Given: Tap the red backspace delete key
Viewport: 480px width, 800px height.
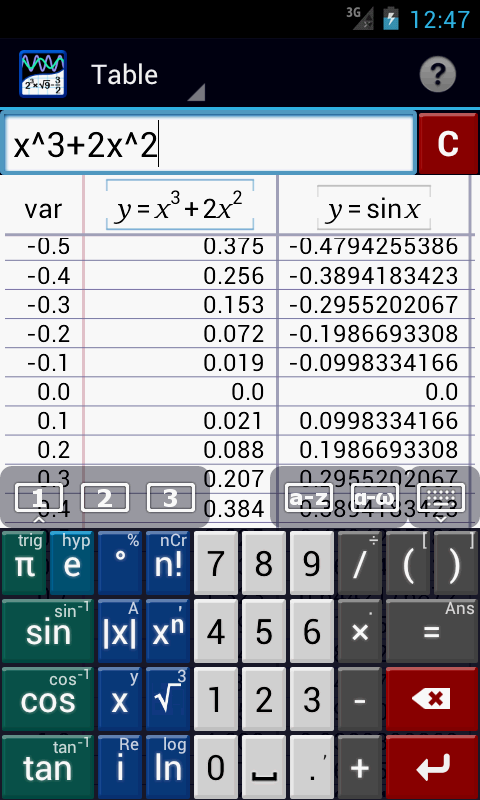Looking at the screenshot, I should (432, 698).
